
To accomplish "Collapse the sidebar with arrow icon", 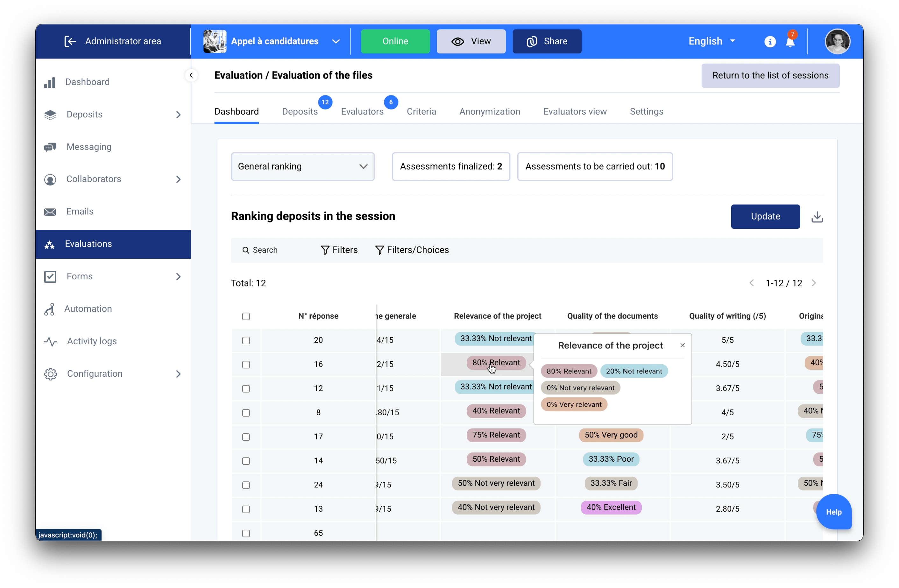I will [x=191, y=75].
